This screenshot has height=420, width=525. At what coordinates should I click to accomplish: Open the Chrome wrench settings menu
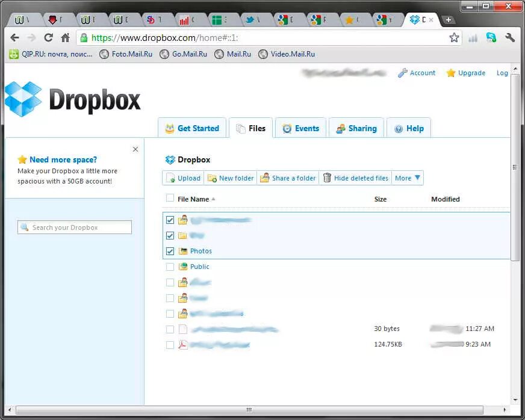click(x=509, y=37)
